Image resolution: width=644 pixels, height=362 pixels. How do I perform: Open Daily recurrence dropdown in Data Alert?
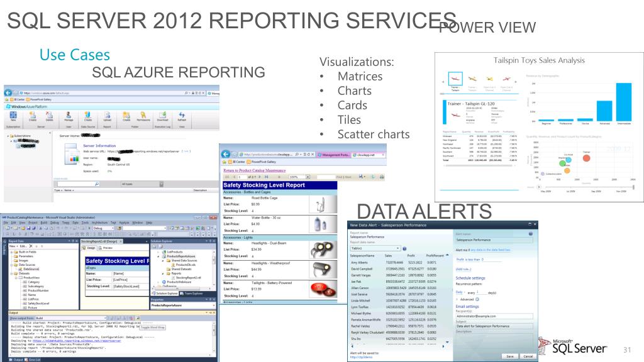click(460, 292)
